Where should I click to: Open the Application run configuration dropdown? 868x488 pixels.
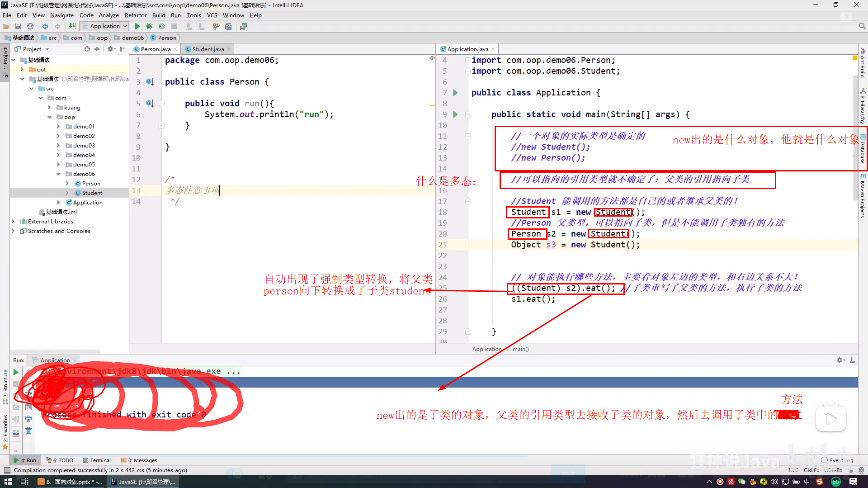104,26
